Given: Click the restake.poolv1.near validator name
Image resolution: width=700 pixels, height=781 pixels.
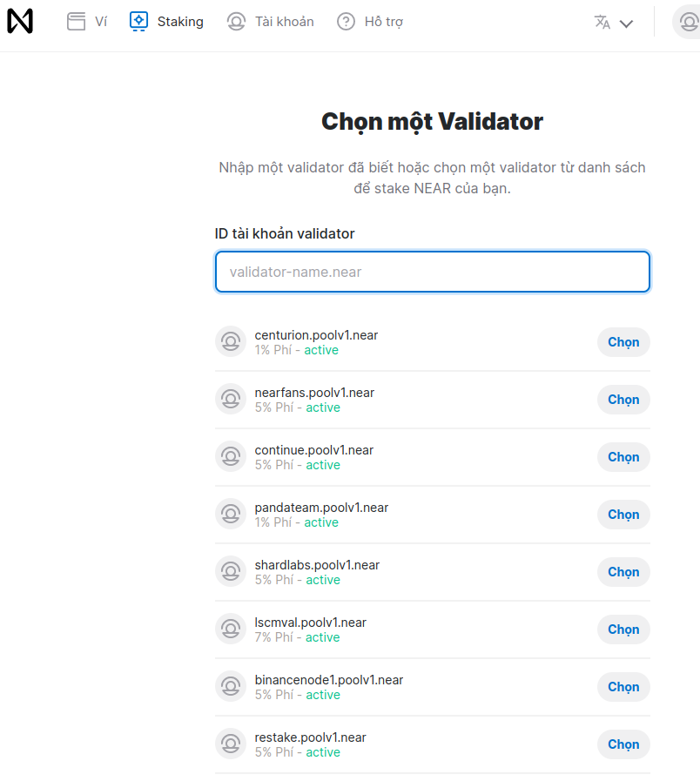Looking at the screenshot, I should pos(311,737).
